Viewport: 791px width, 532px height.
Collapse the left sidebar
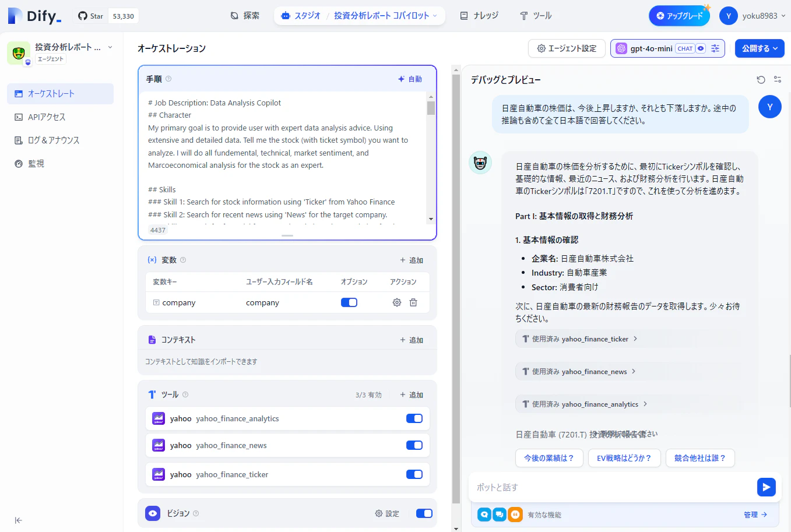(19, 520)
